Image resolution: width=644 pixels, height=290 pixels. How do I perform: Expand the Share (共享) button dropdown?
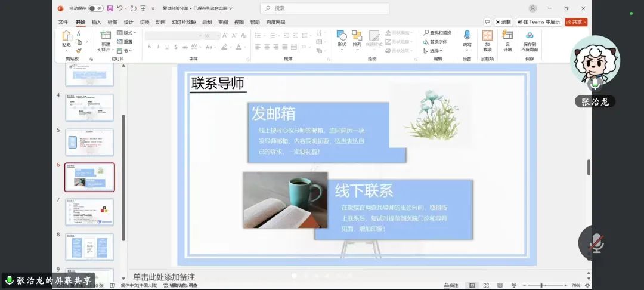585,22
